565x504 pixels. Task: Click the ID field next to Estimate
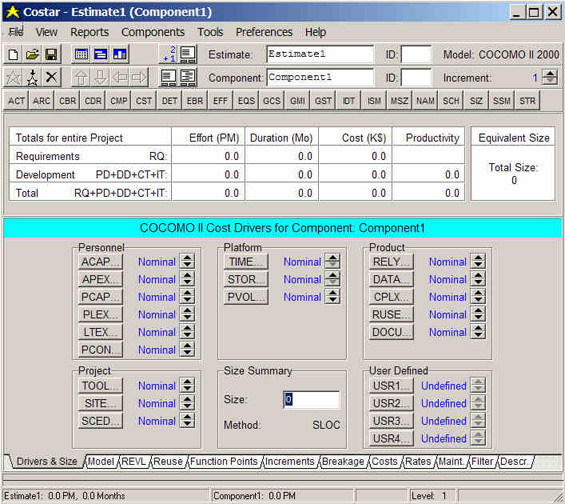416,54
